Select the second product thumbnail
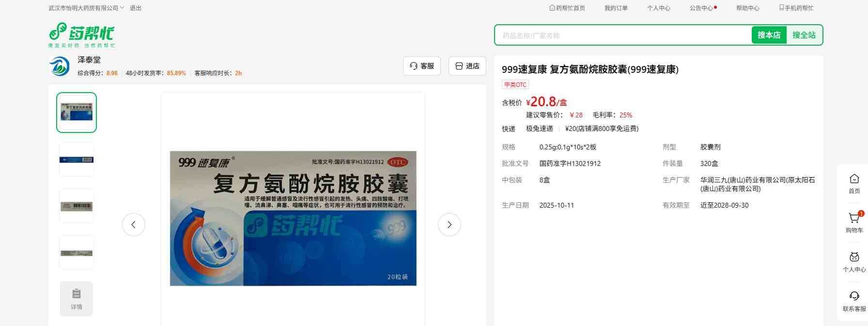This screenshot has height=326, width=868. pyautogui.click(x=77, y=159)
